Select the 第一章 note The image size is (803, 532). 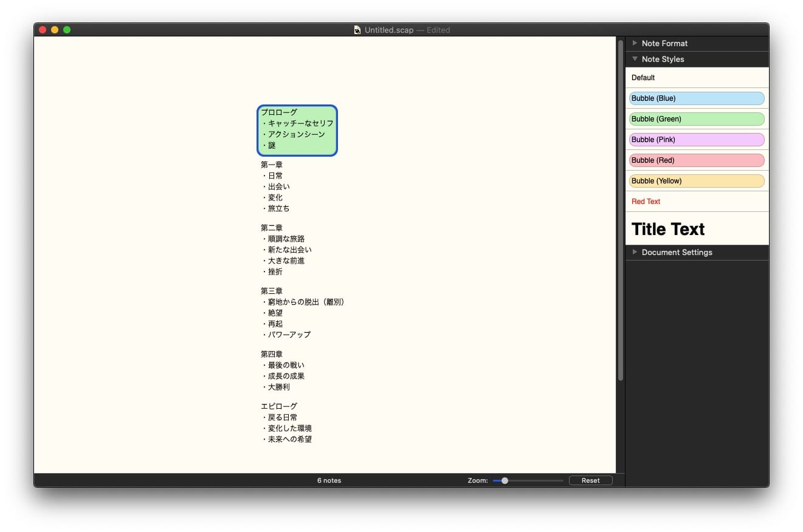click(x=275, y=186)
